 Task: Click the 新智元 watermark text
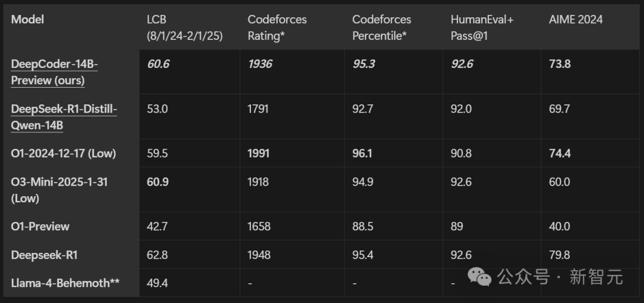coord(596,277)
